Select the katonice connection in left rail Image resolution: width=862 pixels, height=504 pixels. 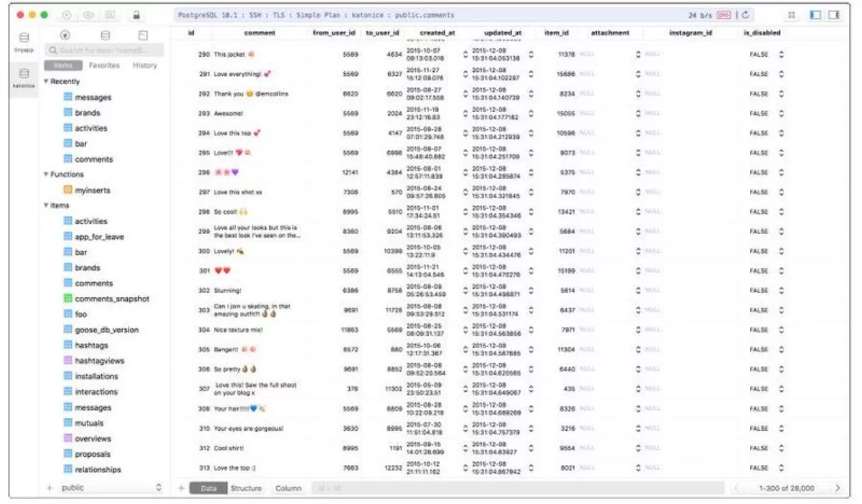pos(24,77)
